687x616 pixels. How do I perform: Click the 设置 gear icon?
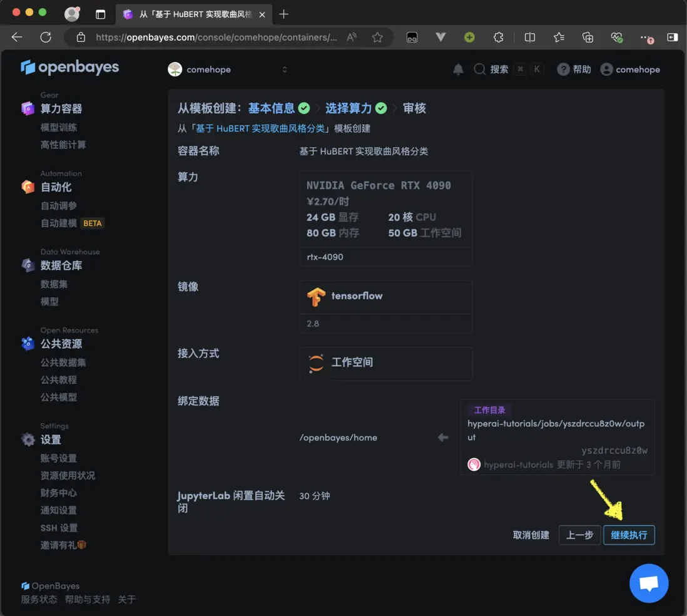click(x=28, y=439)
